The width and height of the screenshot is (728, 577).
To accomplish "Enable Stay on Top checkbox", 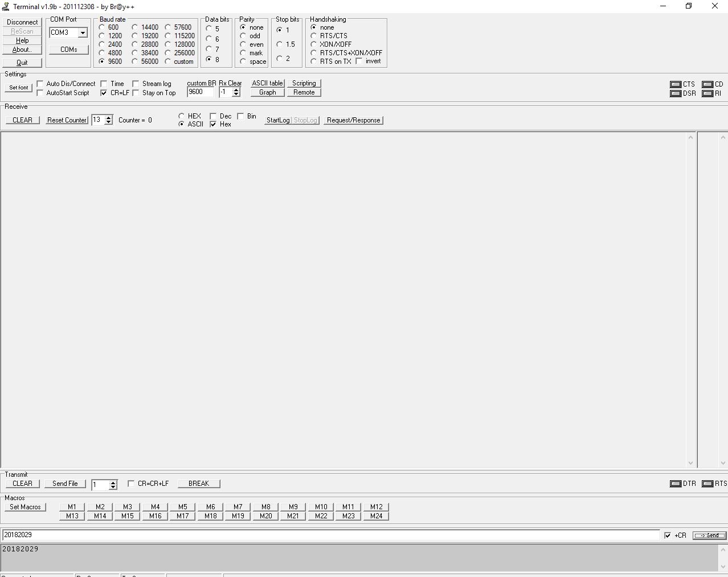I will click(x=136, y=93).
